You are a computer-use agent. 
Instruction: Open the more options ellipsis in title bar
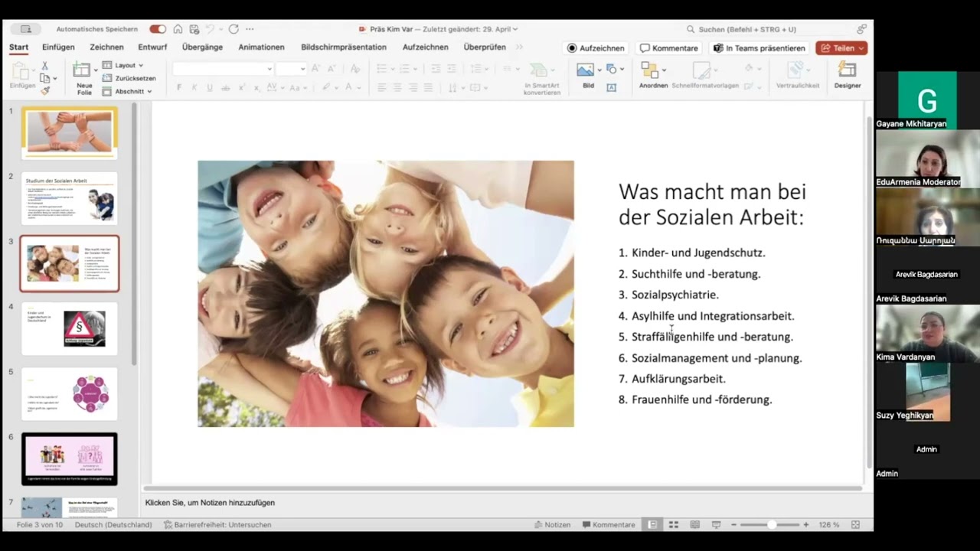(250, 29)
